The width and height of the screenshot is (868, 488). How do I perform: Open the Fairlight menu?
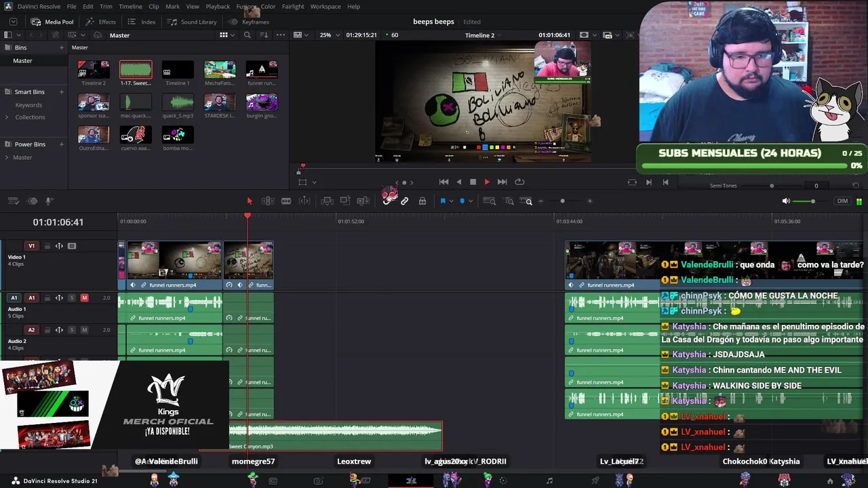(293, 7)
